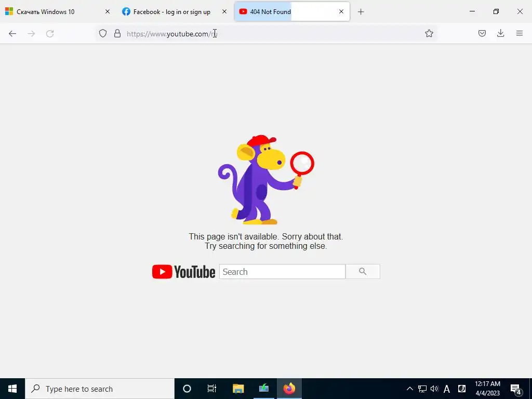The height and width of the screenshot is (399, 532).
Task: Click the taskbar search box
Action: [x=100, y=389]
